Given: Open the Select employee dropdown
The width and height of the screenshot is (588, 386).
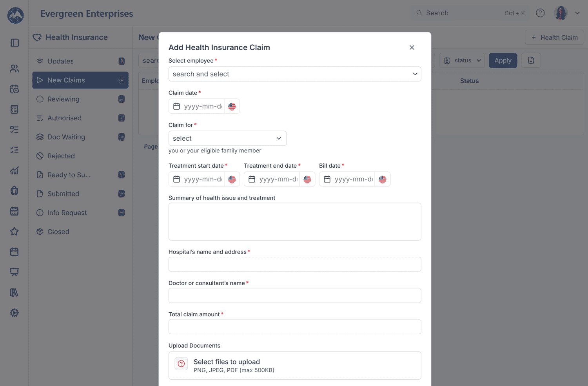Looking at the screenshot, I should pos(294,74).
